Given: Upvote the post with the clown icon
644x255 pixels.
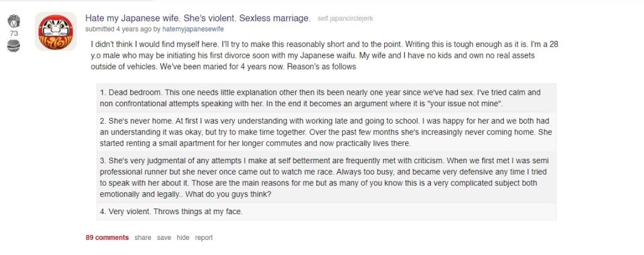Looking at the screenshot, I should tap(13, 20).
